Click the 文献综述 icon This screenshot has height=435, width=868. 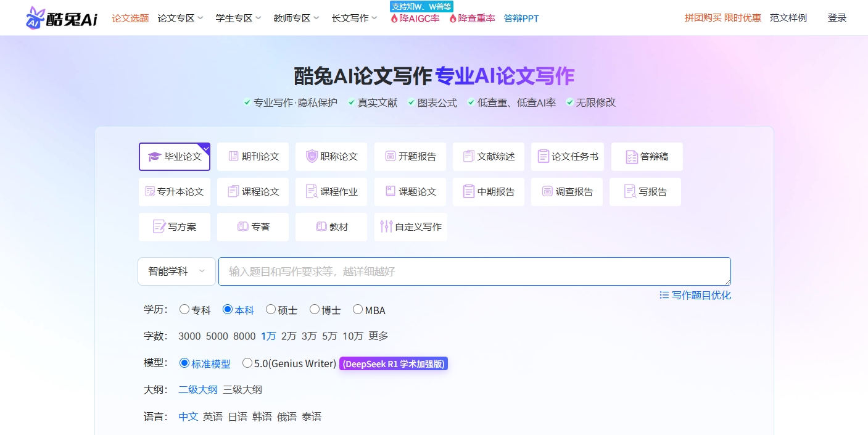469,156
